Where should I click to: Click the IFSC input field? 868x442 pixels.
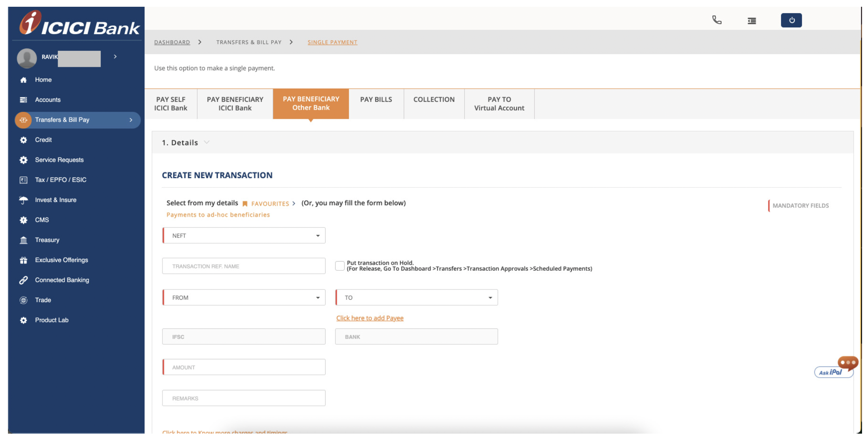(244, 336)
